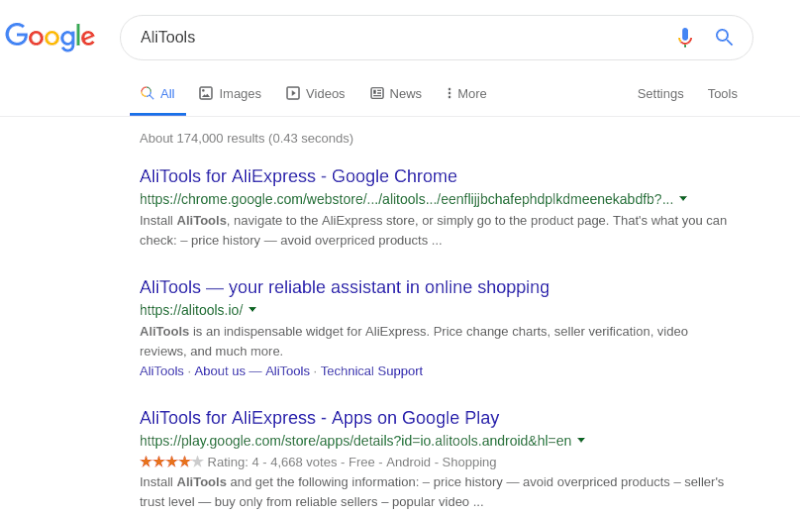
Task: Open AliTools for AliExpress - Apps on Google Play
Action: 319,418
